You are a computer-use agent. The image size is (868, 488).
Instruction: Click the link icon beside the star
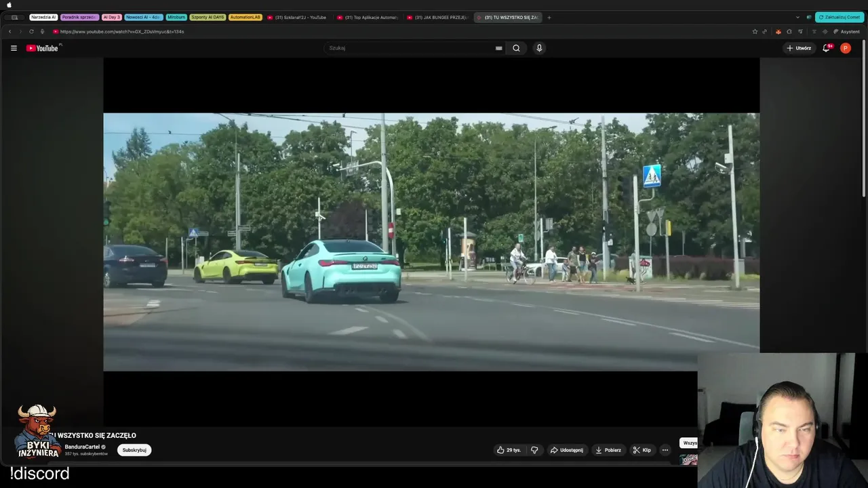point(765,32)
